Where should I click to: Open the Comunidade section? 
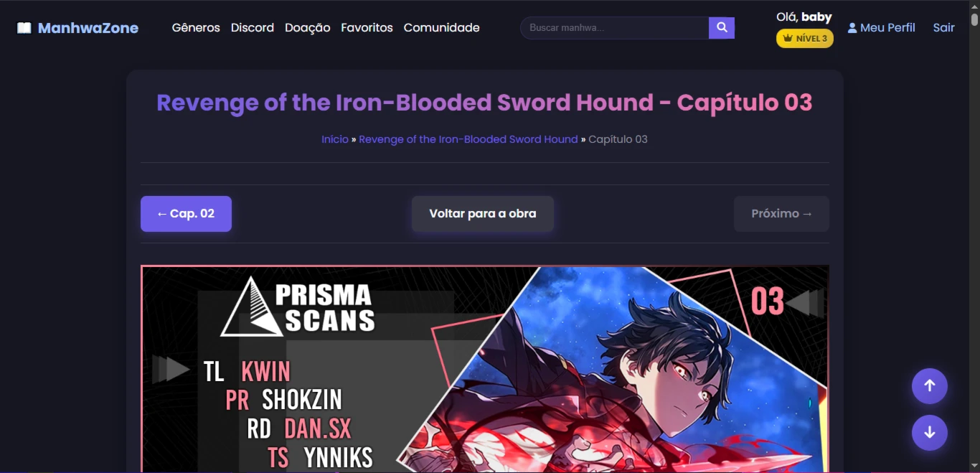[441, 28]
